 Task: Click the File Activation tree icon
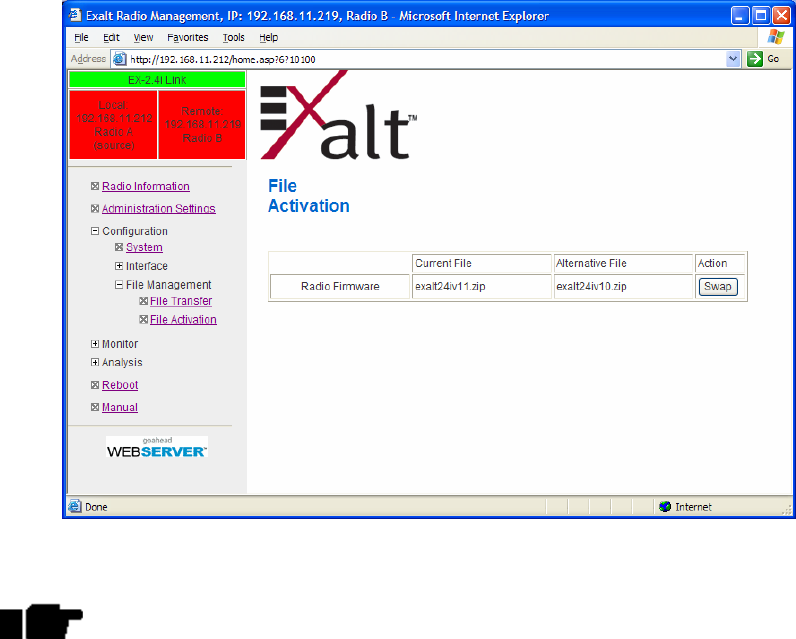(x=144, y=320)
